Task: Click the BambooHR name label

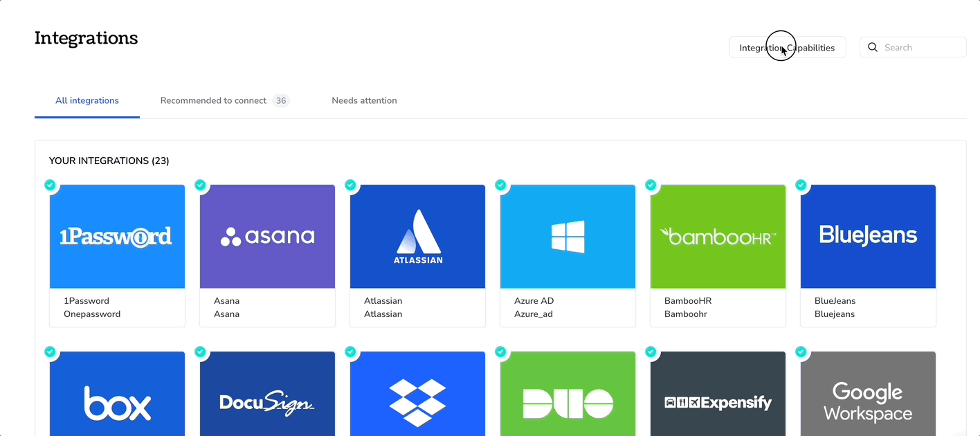Action: (688, 301)
